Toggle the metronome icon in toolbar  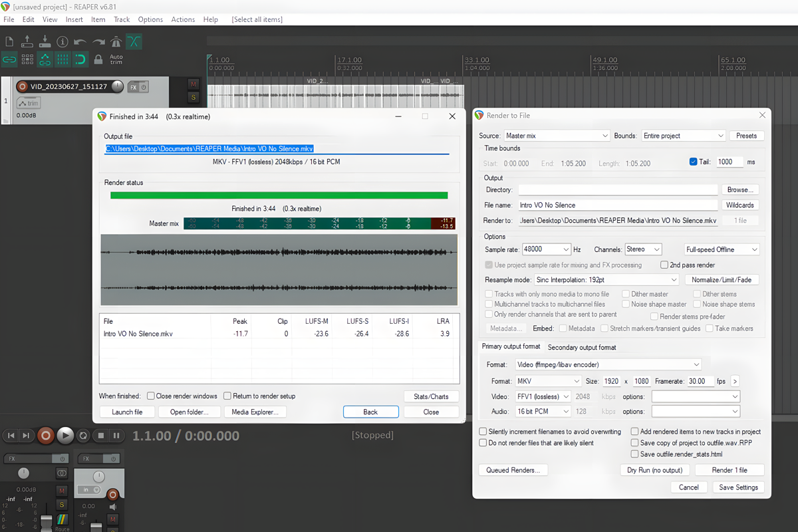(x=116, y=42)
